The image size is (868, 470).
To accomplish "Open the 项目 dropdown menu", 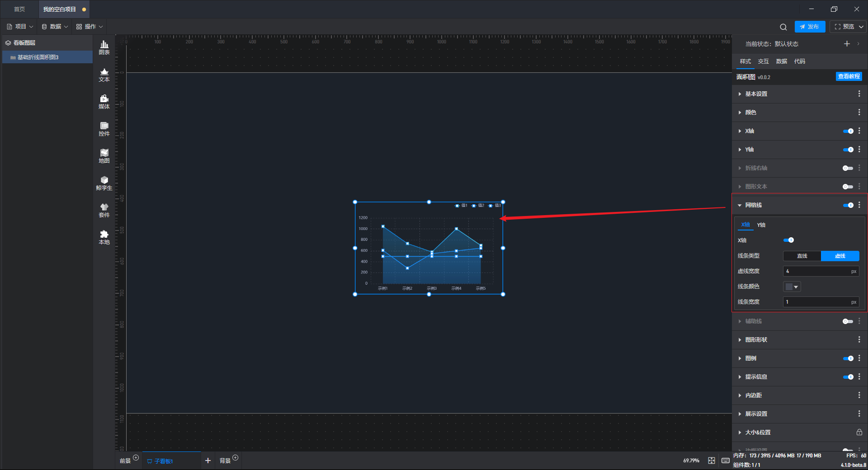I will tap(20, 27).
